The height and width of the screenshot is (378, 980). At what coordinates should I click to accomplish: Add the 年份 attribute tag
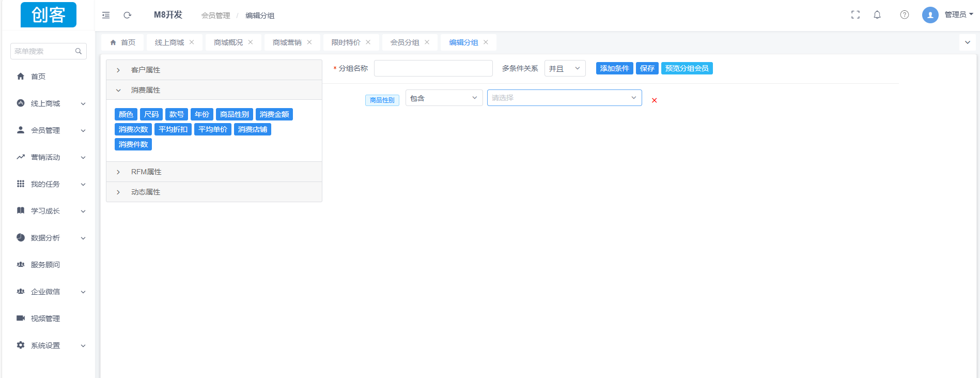pyautogui.click(x=202, y=114)
